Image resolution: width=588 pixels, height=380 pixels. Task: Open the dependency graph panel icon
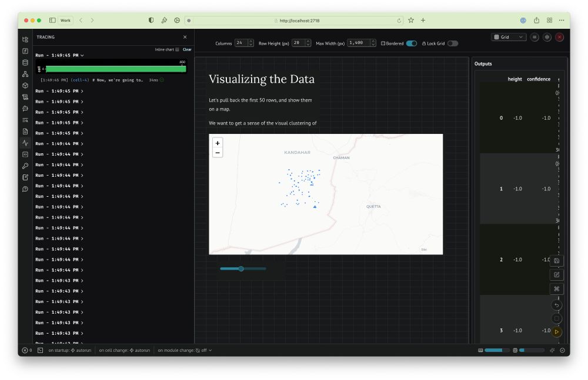click(25, 74)
